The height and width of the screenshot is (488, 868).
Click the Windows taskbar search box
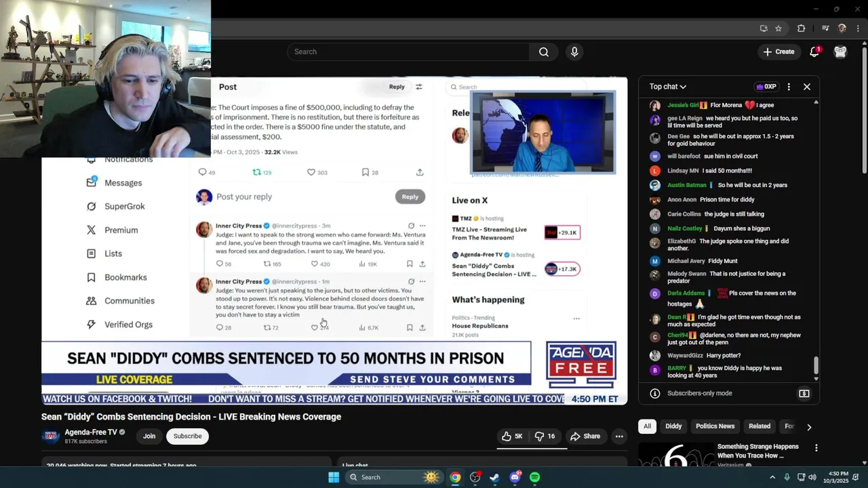click(393, 477)
